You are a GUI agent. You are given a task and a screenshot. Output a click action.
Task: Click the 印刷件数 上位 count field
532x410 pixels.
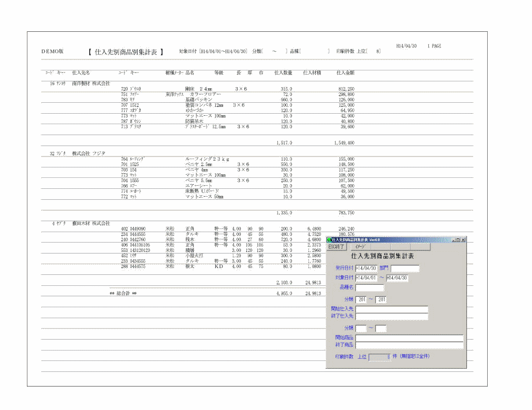[x=380, y=357]
